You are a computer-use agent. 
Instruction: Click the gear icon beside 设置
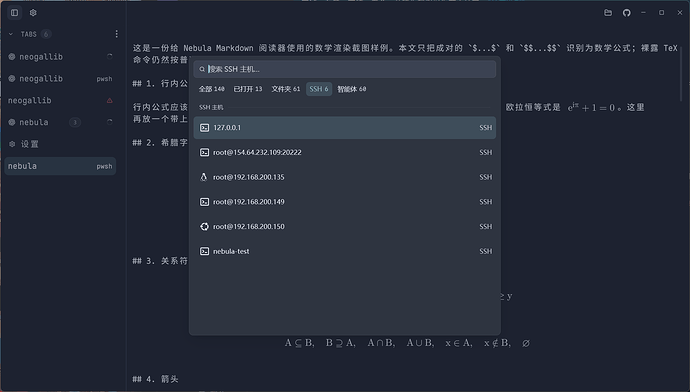click(x=12, y=144)
